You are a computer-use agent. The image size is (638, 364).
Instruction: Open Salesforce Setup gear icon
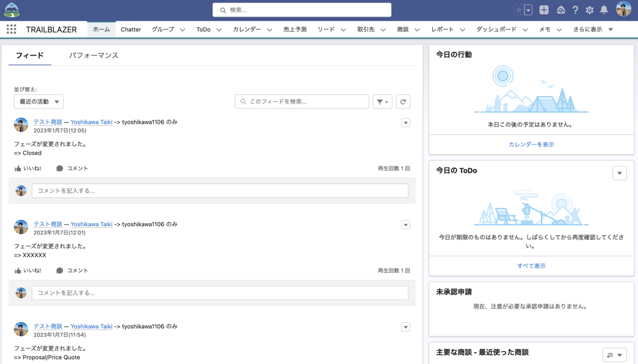click(590, 10)
